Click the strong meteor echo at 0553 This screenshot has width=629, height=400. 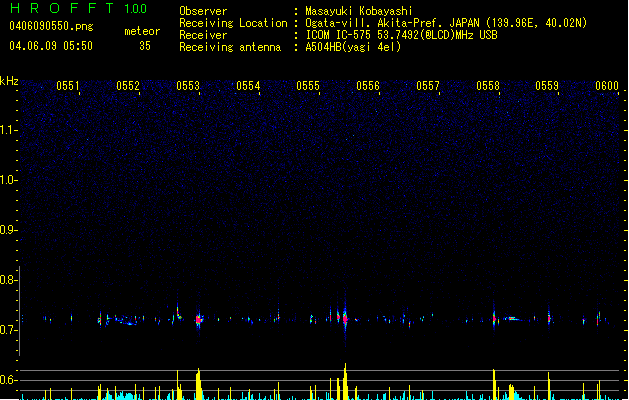(x=199, y=319)
